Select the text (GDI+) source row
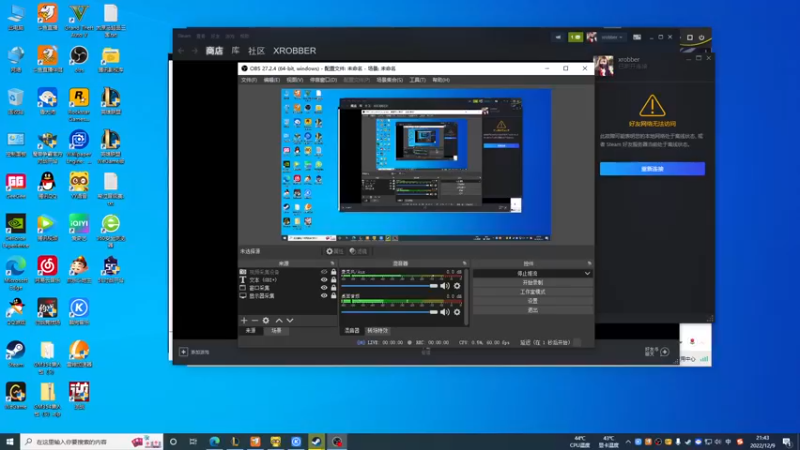This screenshot has width=800, height=450. tap(288, 280)
